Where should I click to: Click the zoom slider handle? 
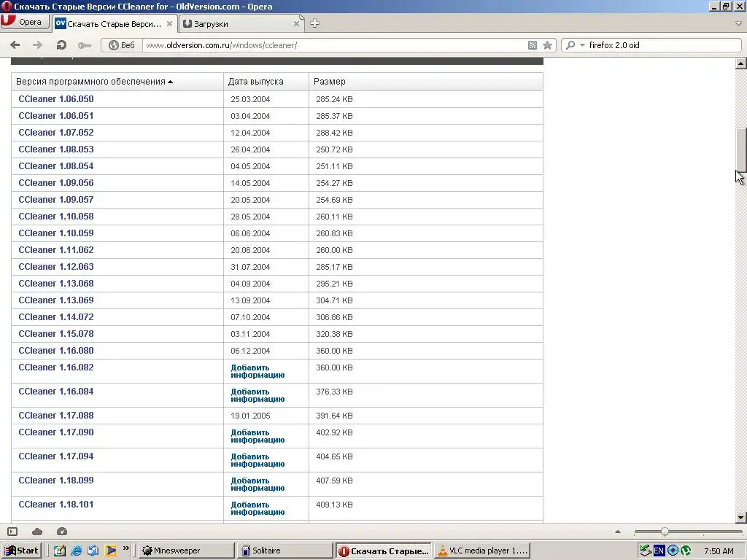pyautogui.click(x=665, y=532)
